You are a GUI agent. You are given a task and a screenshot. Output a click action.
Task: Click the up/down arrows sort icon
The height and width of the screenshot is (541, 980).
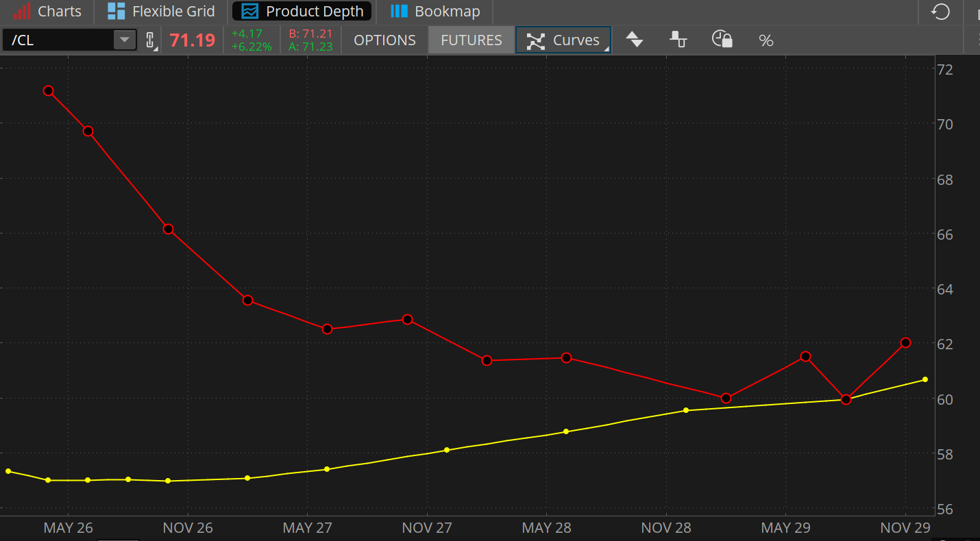[x=635, y=40]
